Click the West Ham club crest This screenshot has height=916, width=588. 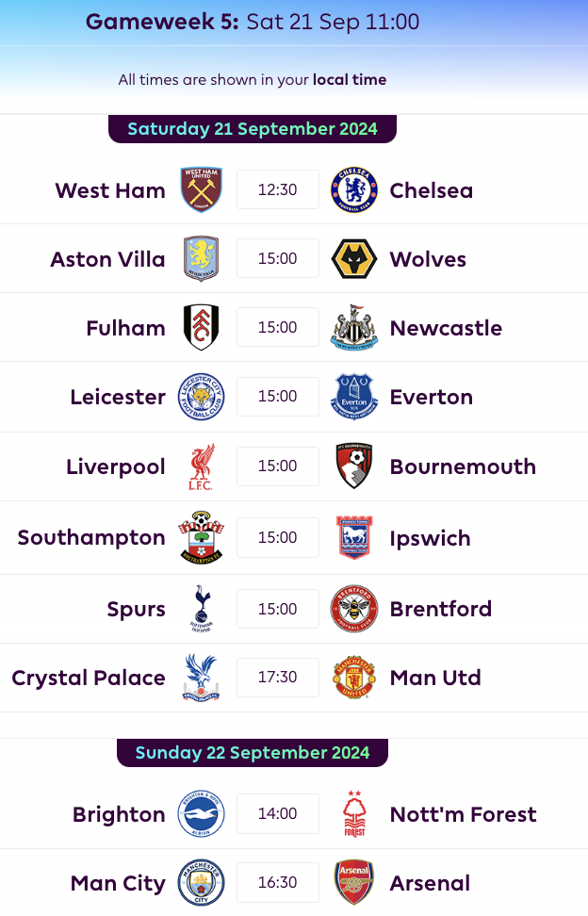(201, 189)
